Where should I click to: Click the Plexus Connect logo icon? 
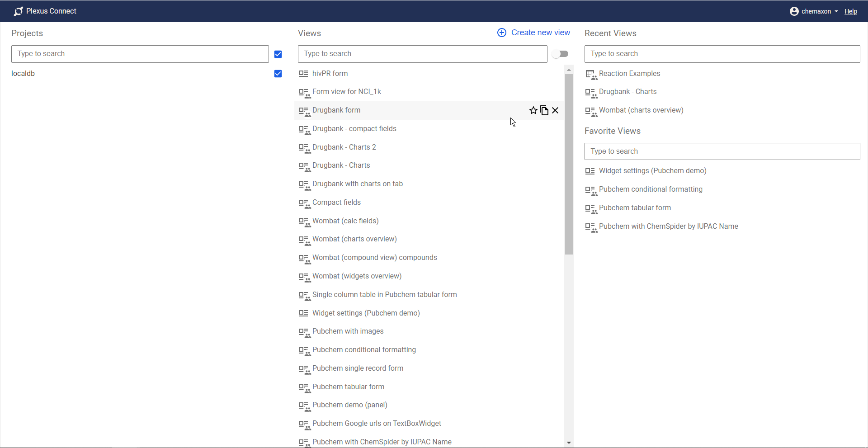[x=18, y=11]
